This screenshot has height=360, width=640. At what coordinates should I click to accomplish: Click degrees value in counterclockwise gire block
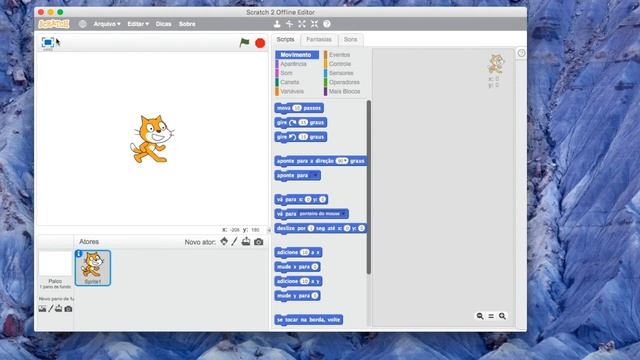pyautogui.click(x=303, y=137)
